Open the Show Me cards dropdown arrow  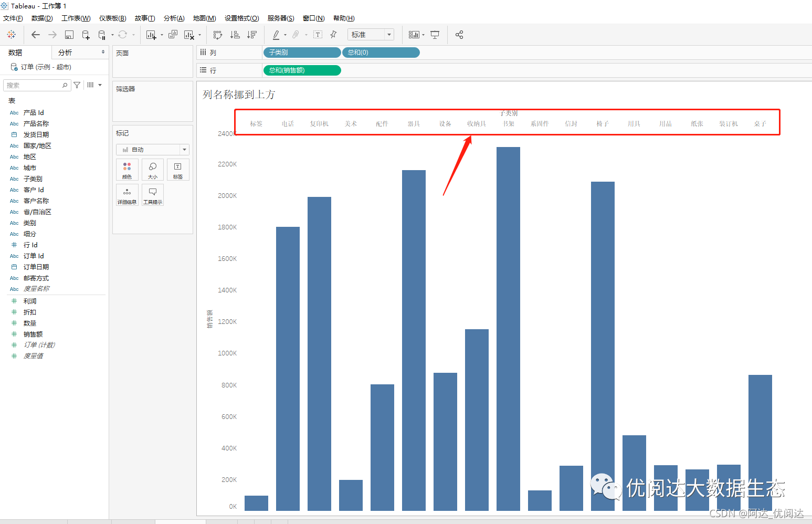click(423, 35)
